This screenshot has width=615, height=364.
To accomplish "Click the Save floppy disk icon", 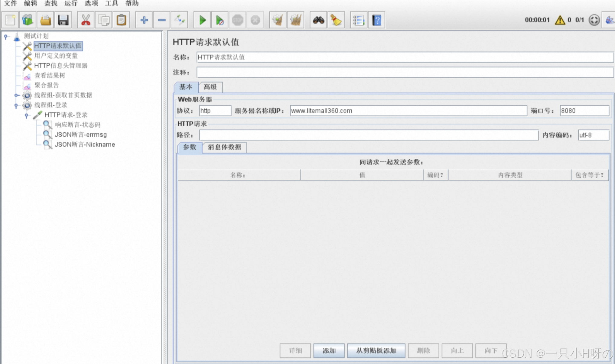I will [63, 20].
